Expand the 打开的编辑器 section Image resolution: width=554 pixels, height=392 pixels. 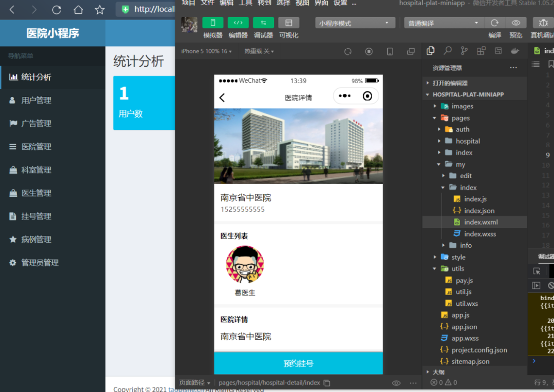coord(475,83)
